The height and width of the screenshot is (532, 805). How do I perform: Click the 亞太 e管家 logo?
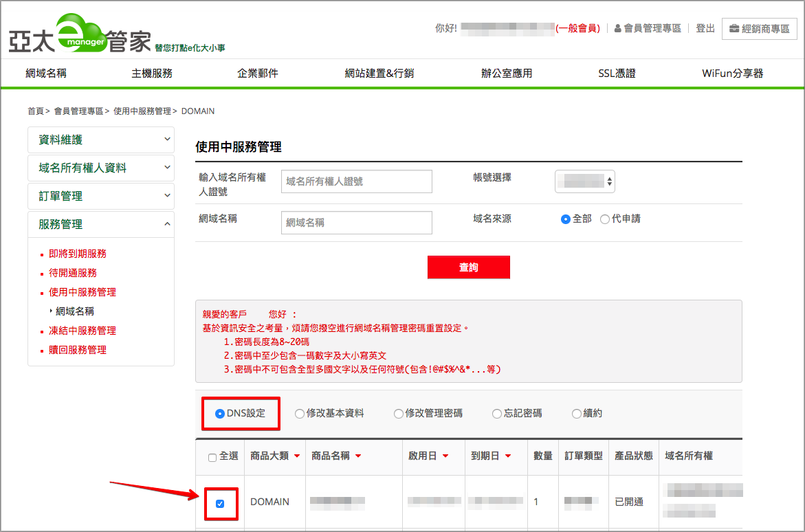click(80, 34)
